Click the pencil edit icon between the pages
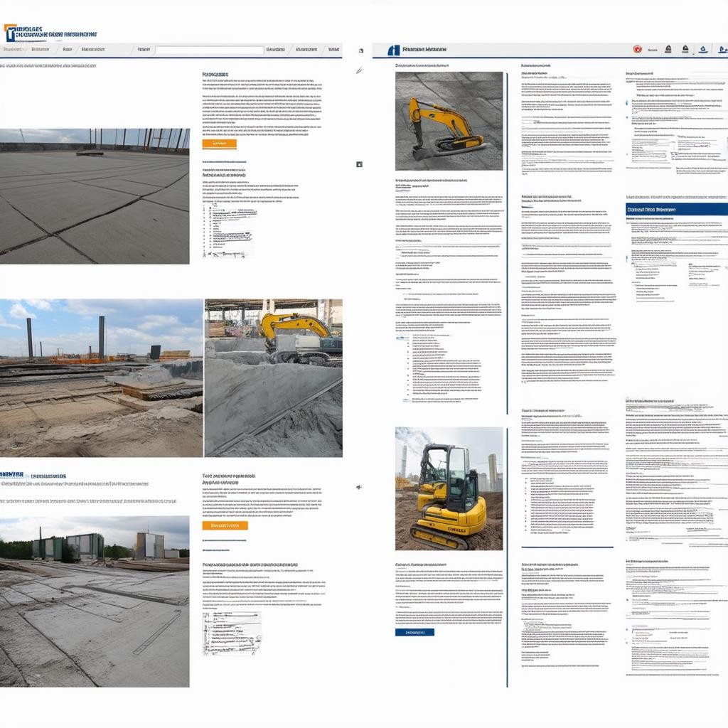 [359, 70]
